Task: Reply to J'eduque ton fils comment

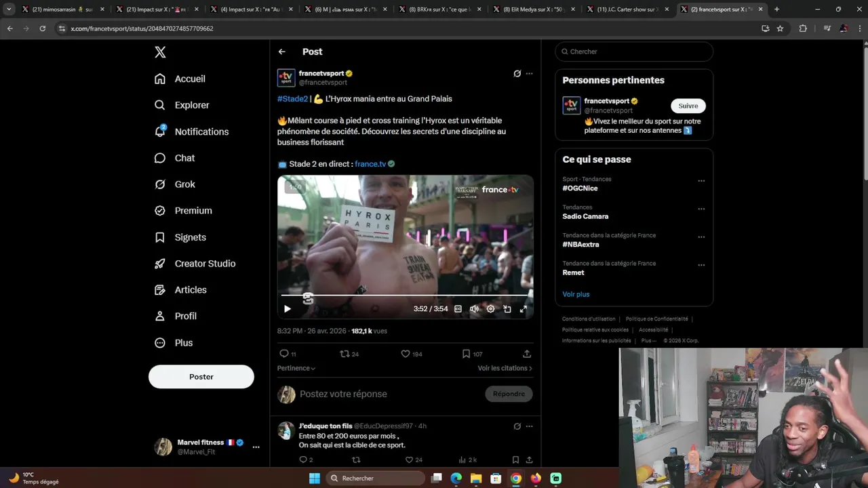Action: pos(306,460)
